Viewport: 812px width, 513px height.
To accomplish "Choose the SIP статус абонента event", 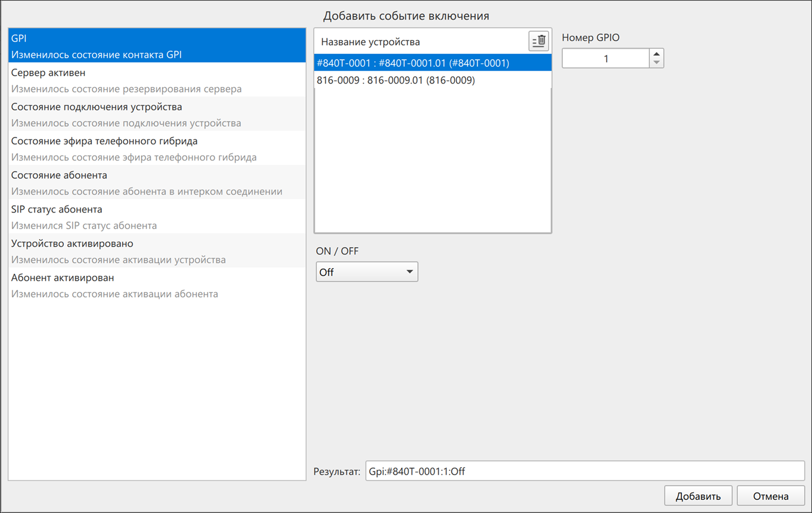I will pyautogui.click(x=157, y=217).
